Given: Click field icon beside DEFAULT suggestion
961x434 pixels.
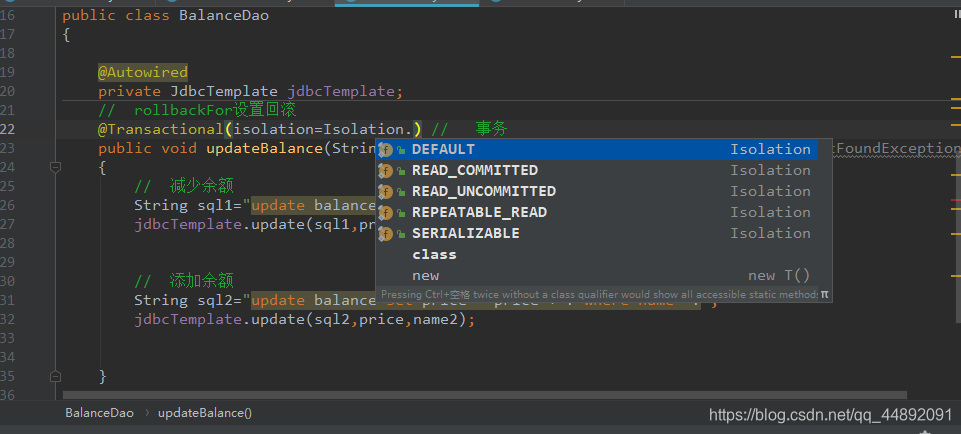Looking at the screenshot, I should tap(385, 150).
